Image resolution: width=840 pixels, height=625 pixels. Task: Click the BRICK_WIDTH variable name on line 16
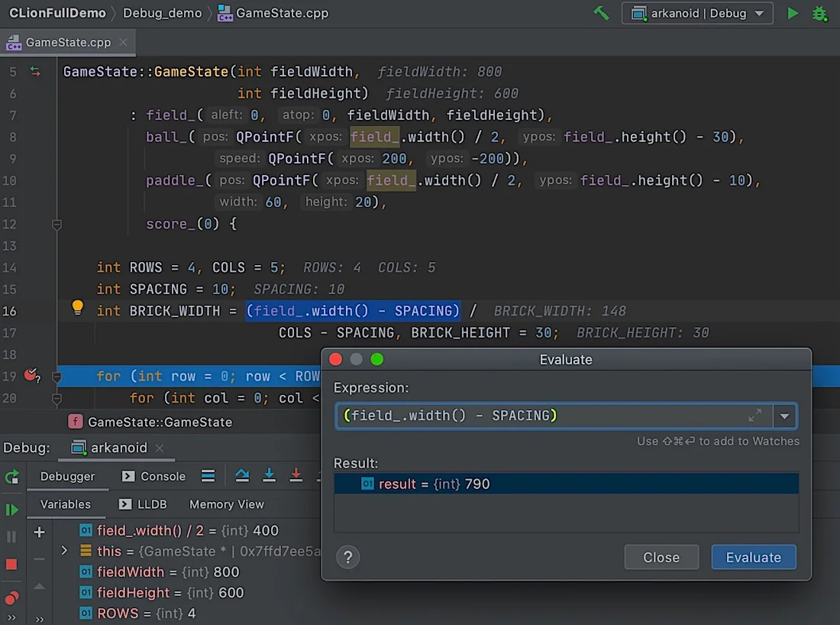click(x=175, y=311)
